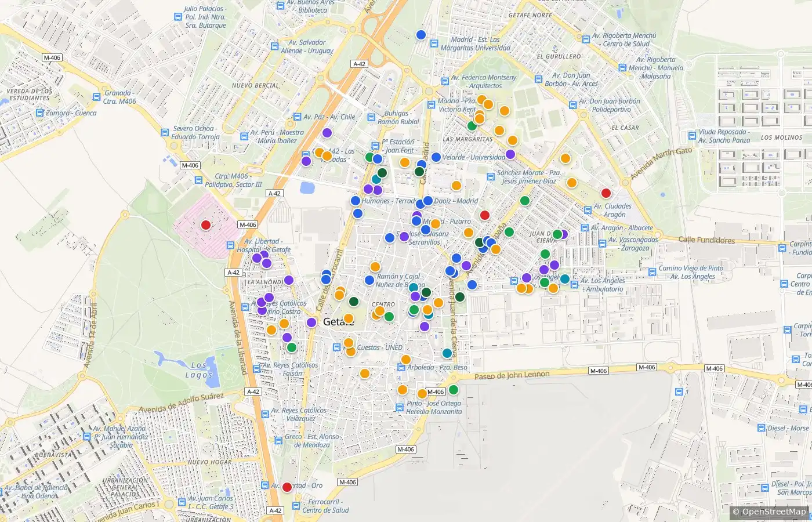Click the VEREDA DE LOS ESTUDIANTES label

coord(30,95)
